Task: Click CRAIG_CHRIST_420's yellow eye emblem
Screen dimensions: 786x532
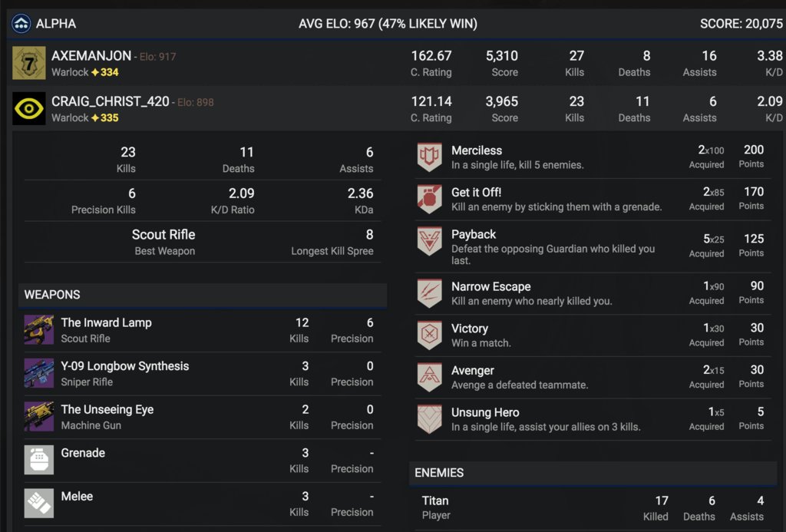Action: pos(28,109)
